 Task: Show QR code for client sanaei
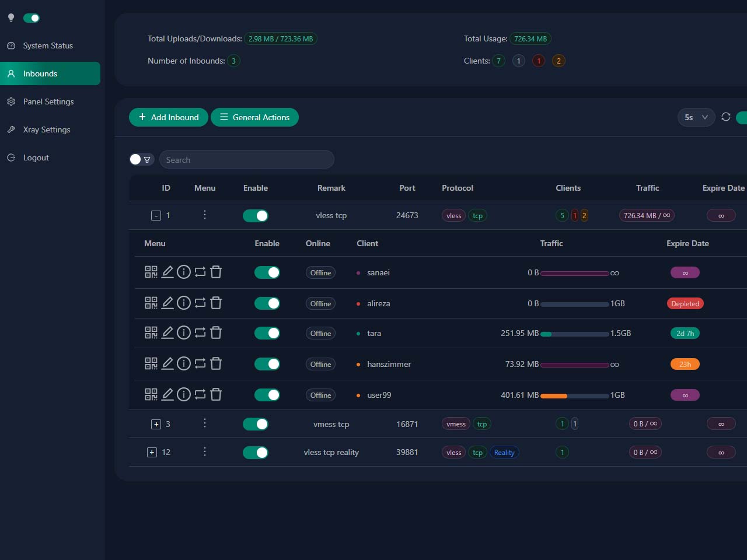[151, 272]
